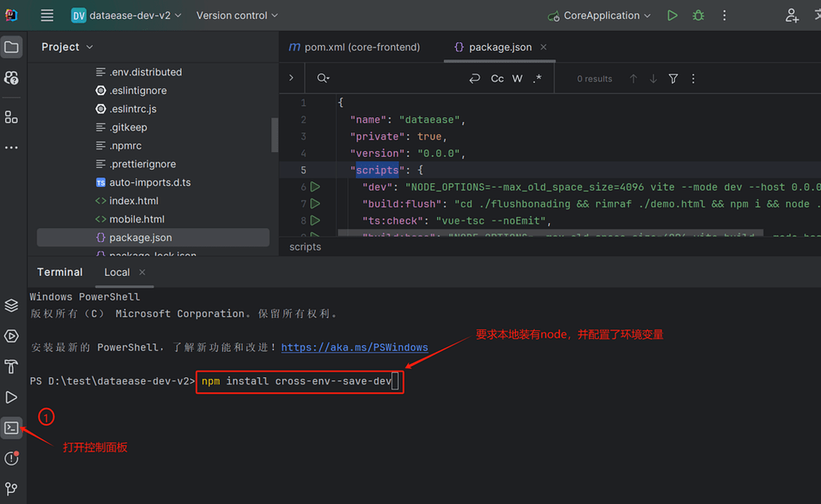The image size is (821, 504).
Task: Select package.json in the project tree
Action: 140,238
